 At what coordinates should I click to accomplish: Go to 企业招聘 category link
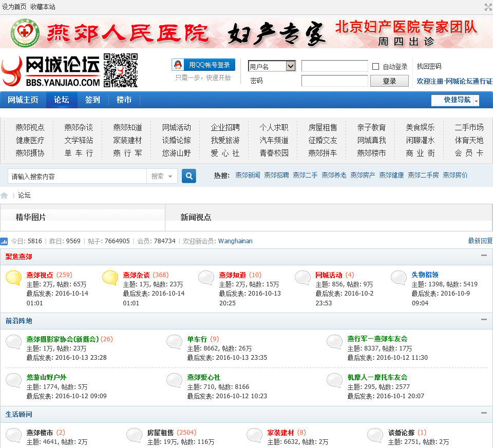coord(225,127)
